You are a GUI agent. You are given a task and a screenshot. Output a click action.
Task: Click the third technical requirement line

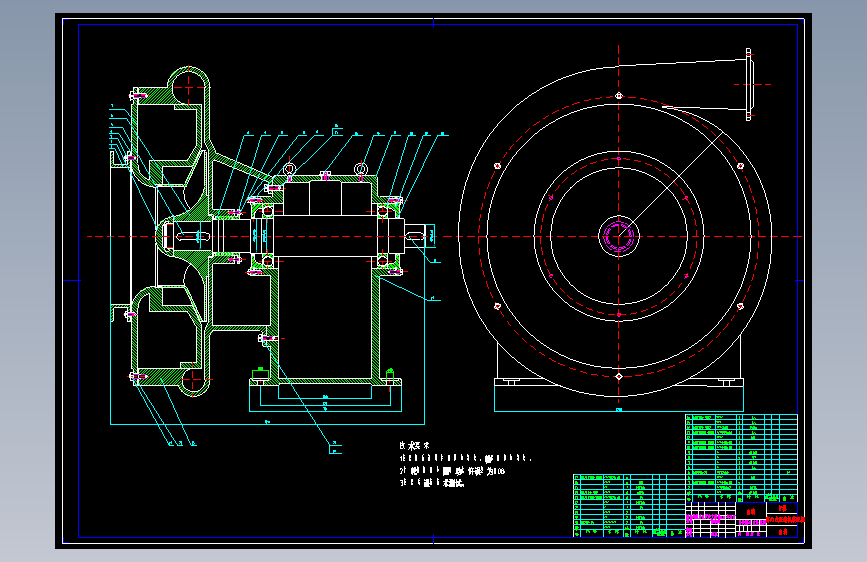click(x=432, y=483)
